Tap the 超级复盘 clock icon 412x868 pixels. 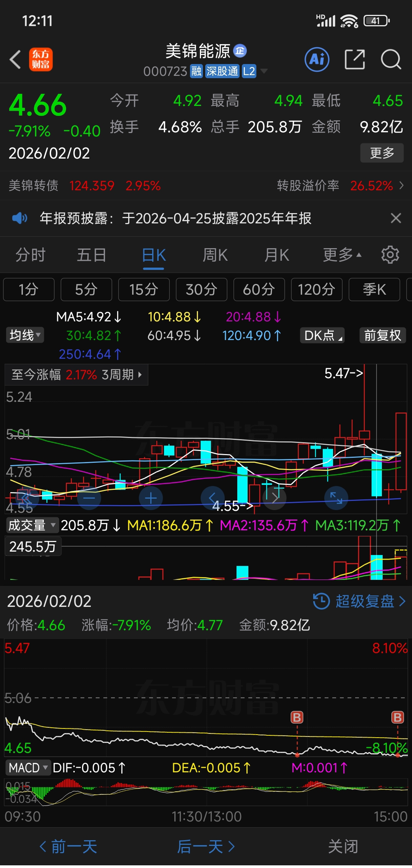pos(321,601)
